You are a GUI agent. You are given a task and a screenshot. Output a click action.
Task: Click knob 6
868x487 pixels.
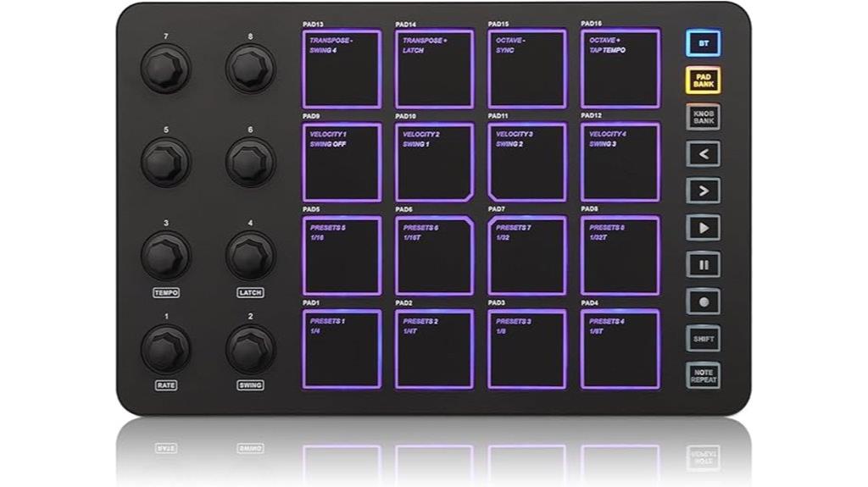click(250, 162)
